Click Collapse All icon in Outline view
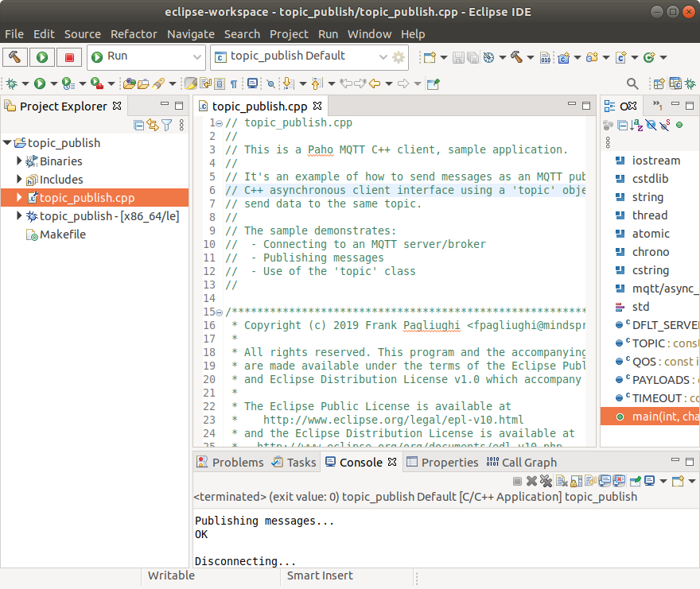Viewport: 700px width, 589px height. pos(622,126)
